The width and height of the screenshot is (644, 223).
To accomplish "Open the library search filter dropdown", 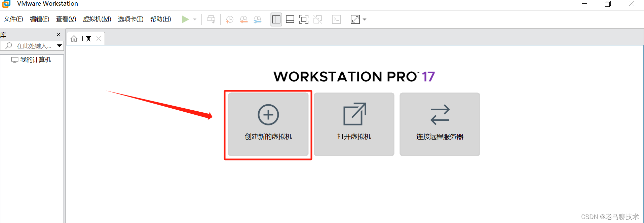I will coord(60,46).
